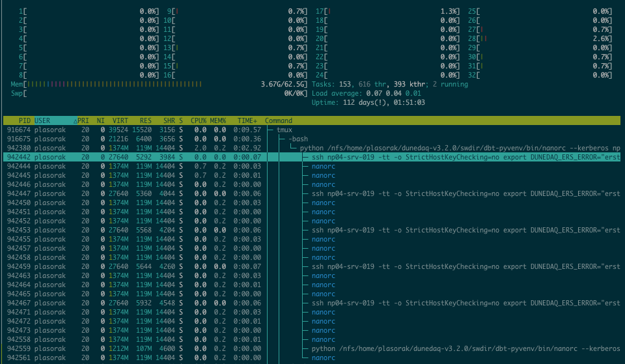
Task: Select the tmux process row PID 916674
Action: (x=312, y=130)
